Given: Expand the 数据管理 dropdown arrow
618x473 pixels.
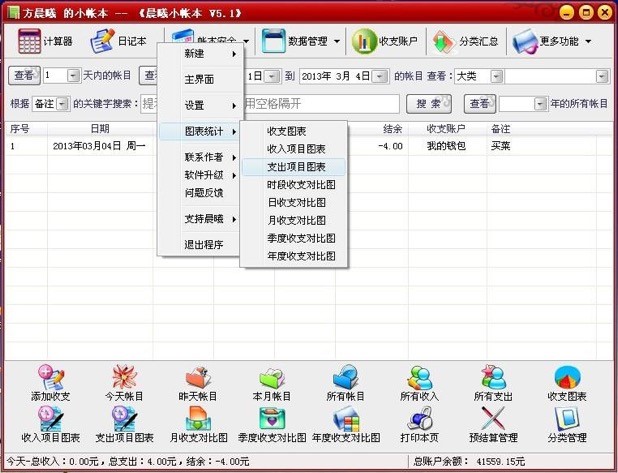Looking at the screenshot, I should [337, 41].
